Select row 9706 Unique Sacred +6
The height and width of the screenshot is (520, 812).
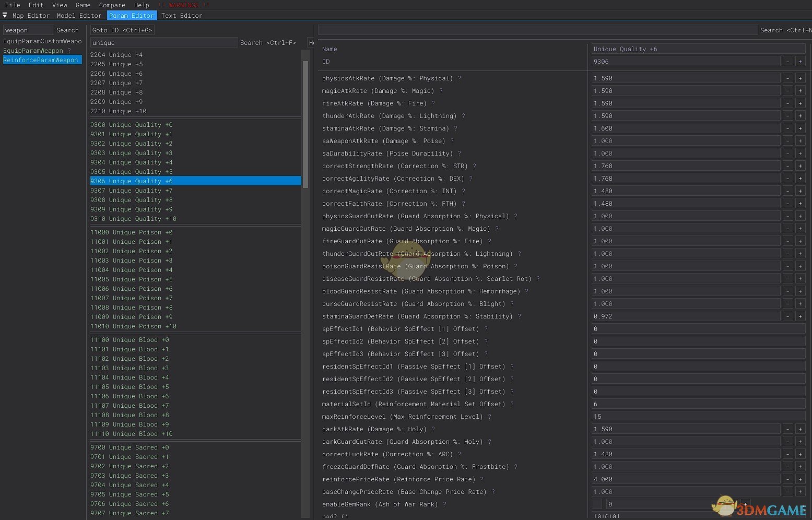196,504
